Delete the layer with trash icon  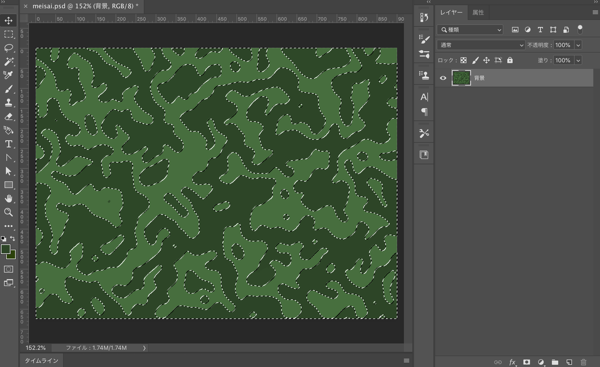point(583,362)
